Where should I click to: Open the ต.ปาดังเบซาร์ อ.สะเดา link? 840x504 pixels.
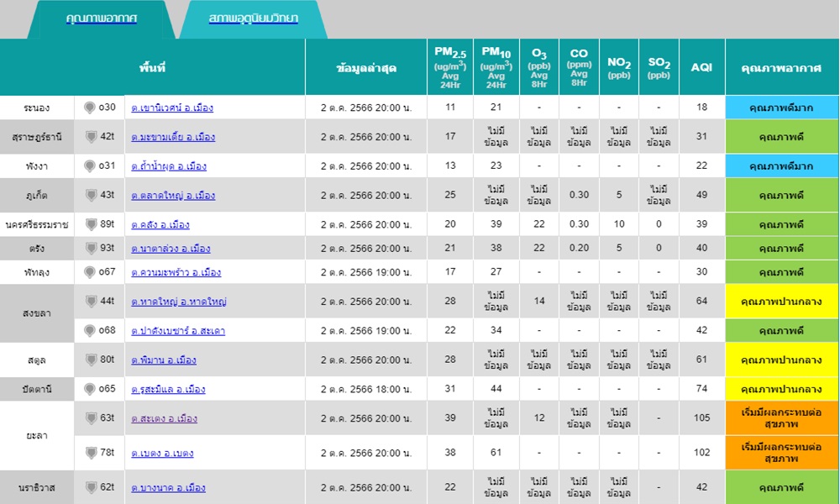tap(177, 331)
